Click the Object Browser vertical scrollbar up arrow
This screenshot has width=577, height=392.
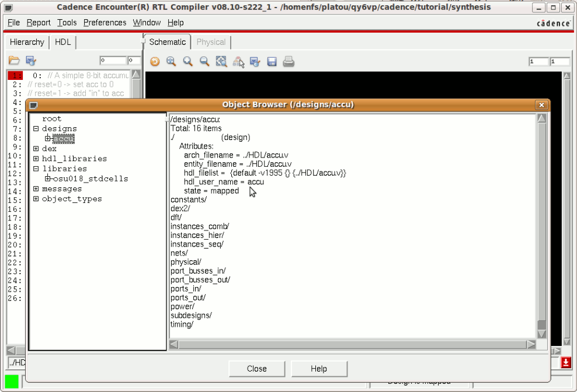(x=542, y=118)
